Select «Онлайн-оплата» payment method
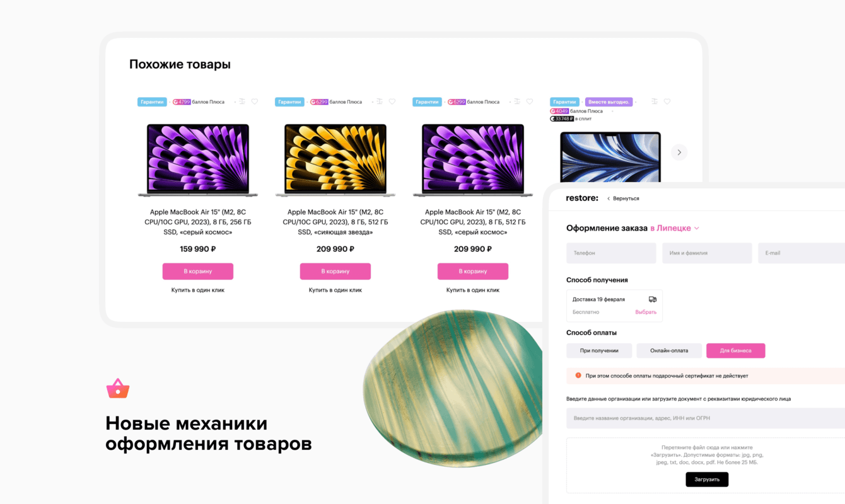The height and width of the screenshot is (504, 845). point(669,350)
